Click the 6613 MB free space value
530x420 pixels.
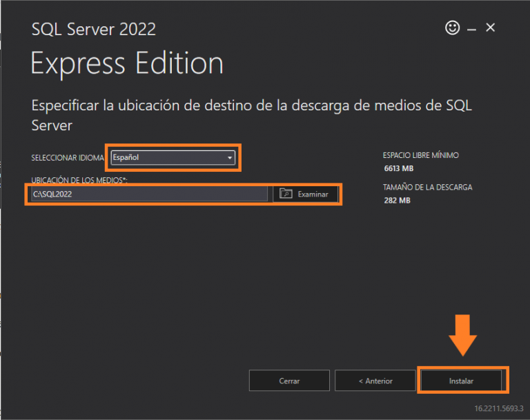click(x=399, y=168)
